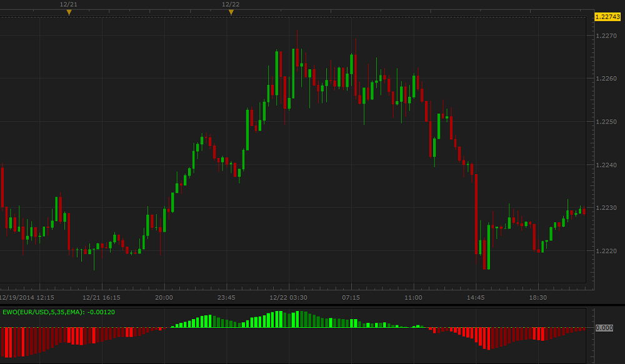Click the 11:00 time axis label
Image resolution: width=625 pixels, height=364 pixels.
(413, 297)
